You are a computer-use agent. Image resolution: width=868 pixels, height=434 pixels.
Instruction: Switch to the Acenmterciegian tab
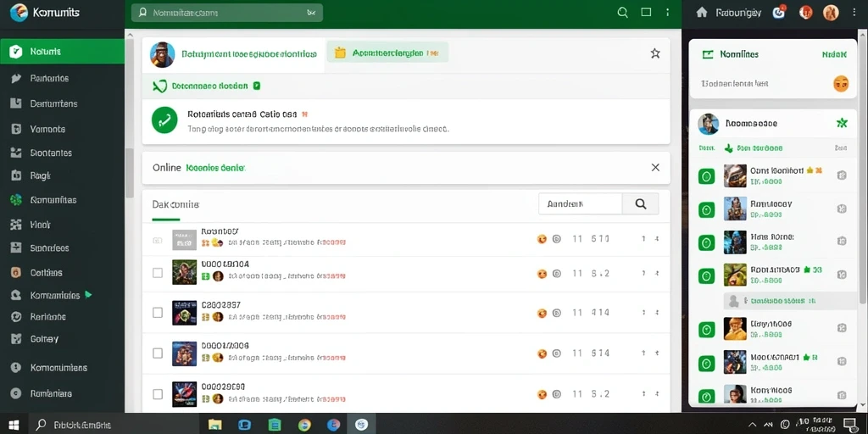click(387, 53)
